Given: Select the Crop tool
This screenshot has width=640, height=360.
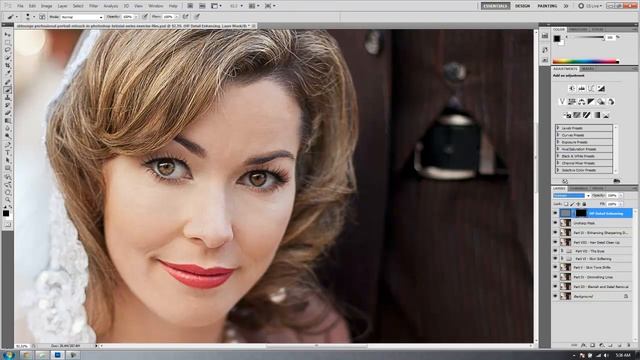Looking at the screenshot, I should (x=7, y=65).
